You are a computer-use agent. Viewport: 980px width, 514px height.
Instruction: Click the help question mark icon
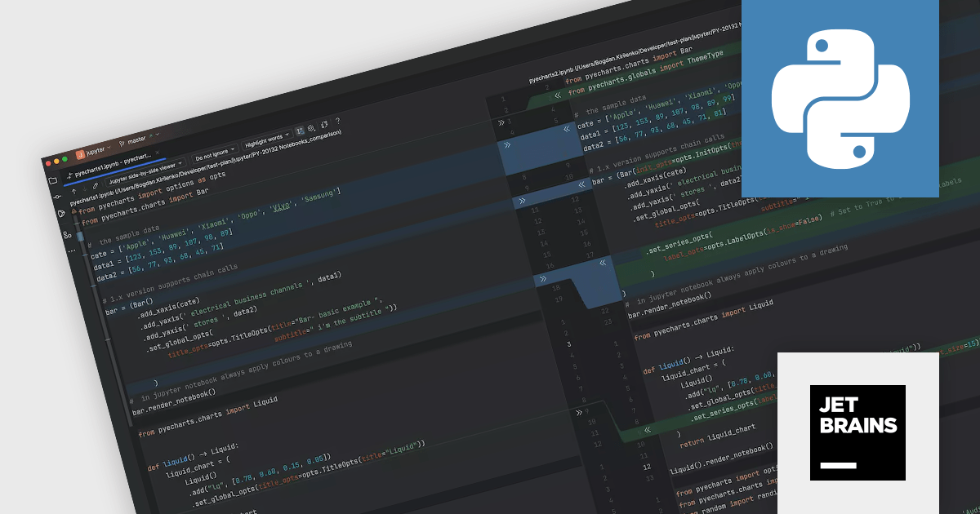pyautogui.click(x=339, y=119)
